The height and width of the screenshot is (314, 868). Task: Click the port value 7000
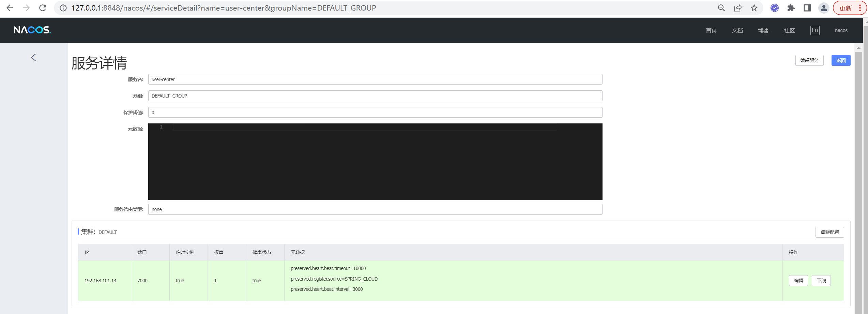142,281
